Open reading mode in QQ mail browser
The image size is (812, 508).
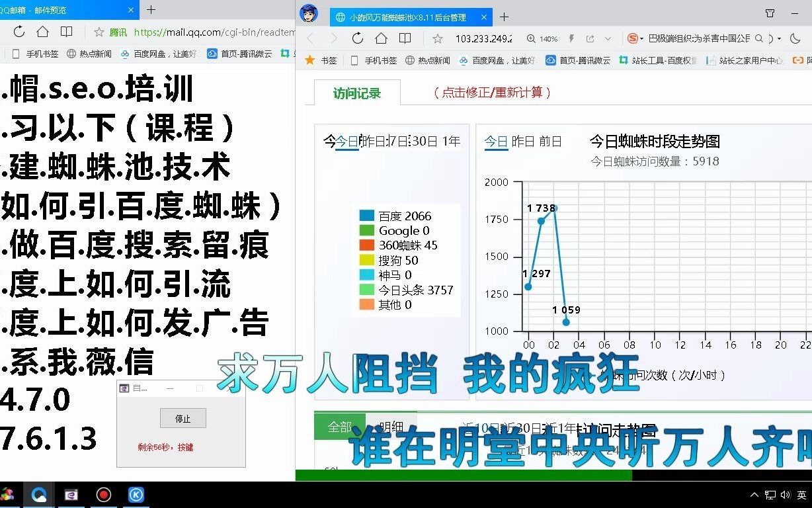[66, 32]
